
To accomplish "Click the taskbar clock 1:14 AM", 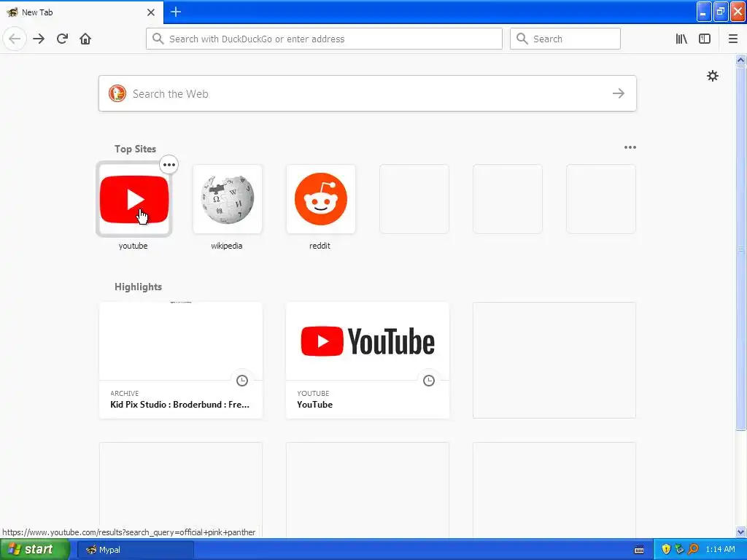I will [x=720, y=549].
